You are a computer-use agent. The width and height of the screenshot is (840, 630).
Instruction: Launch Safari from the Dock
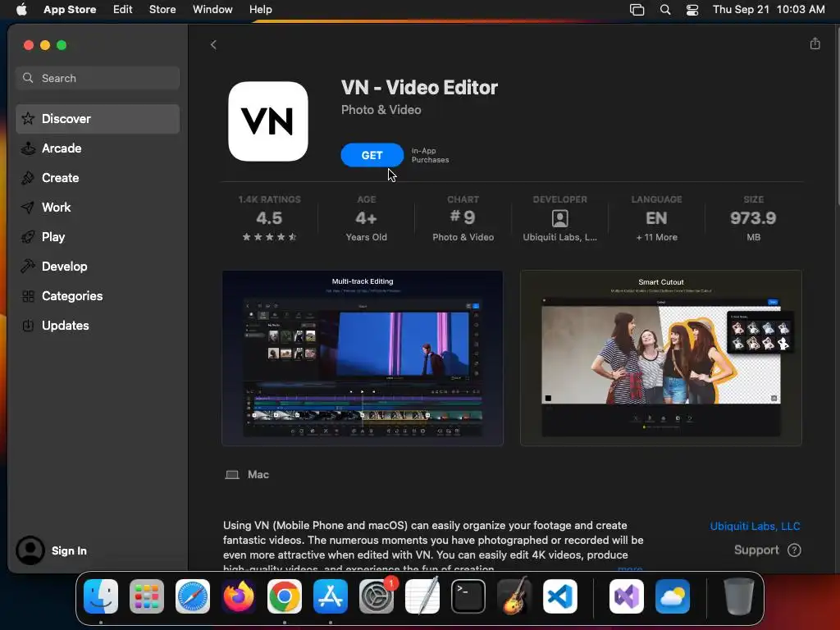point(193,596)
